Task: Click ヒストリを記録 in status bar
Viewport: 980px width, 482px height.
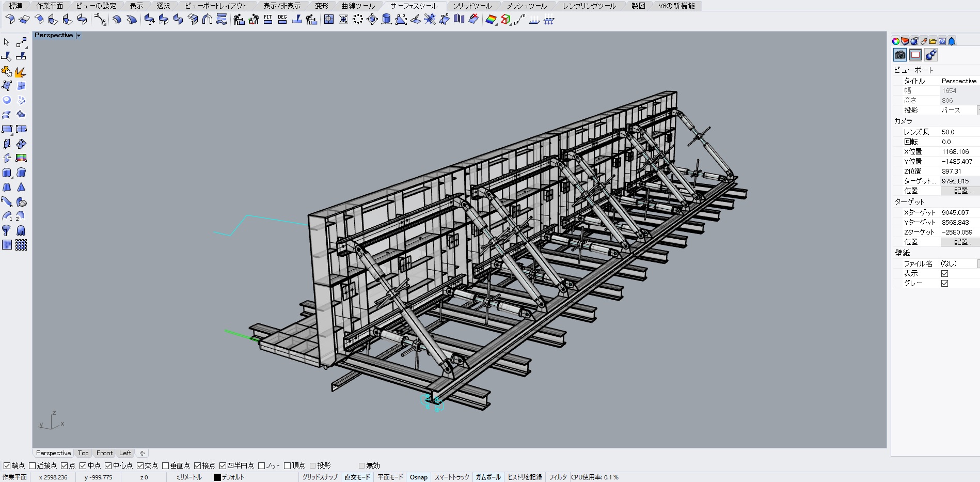Action: [525, 477]
